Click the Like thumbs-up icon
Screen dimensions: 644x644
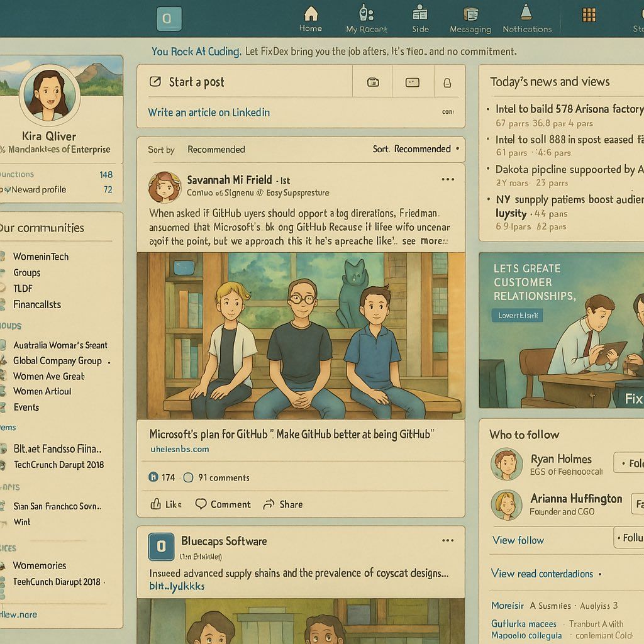coord(156,504)
